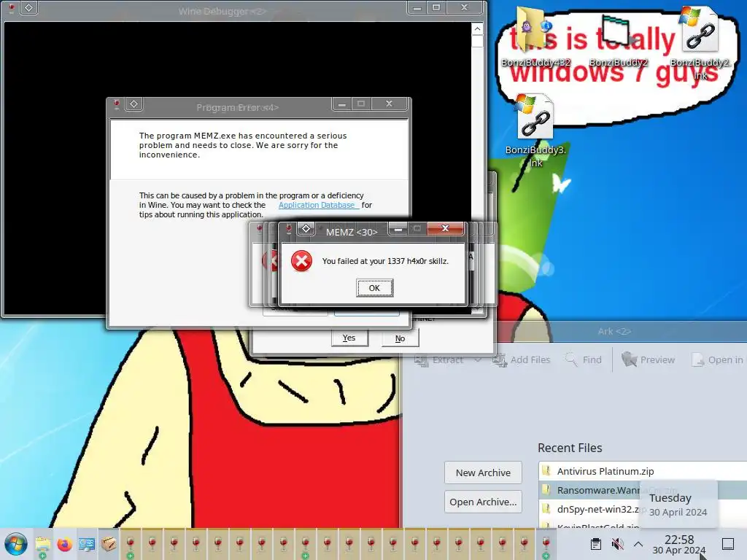Click the diamond titlebar button of Program Error
The height and width of the screenshot is (560, 747).
pyautogui.click(x=134, y=104)
